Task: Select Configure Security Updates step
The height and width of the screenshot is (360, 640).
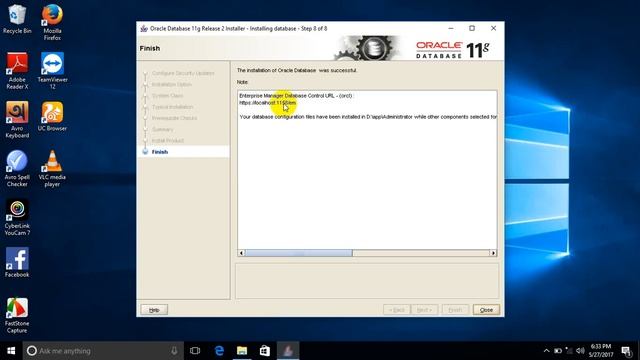Action: (x=183, y=73)
